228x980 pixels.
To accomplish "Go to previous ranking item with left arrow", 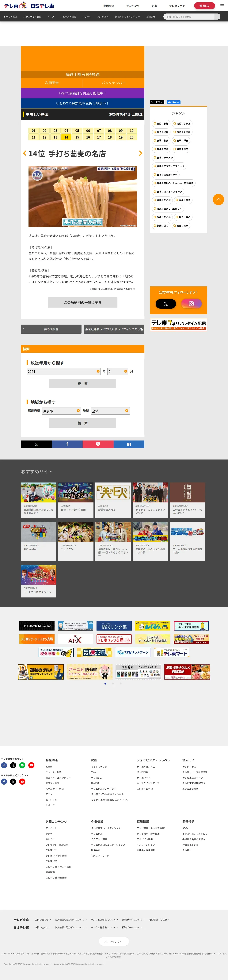I will (25, 153).
